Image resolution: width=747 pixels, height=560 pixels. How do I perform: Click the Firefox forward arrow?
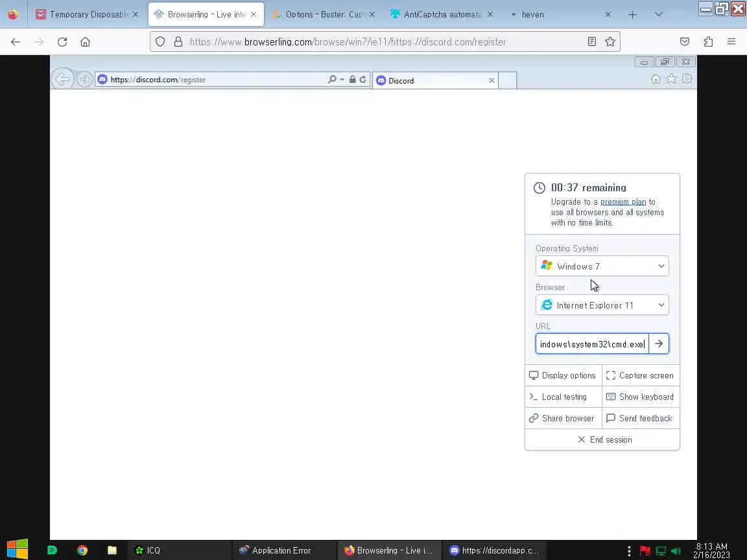39,42
